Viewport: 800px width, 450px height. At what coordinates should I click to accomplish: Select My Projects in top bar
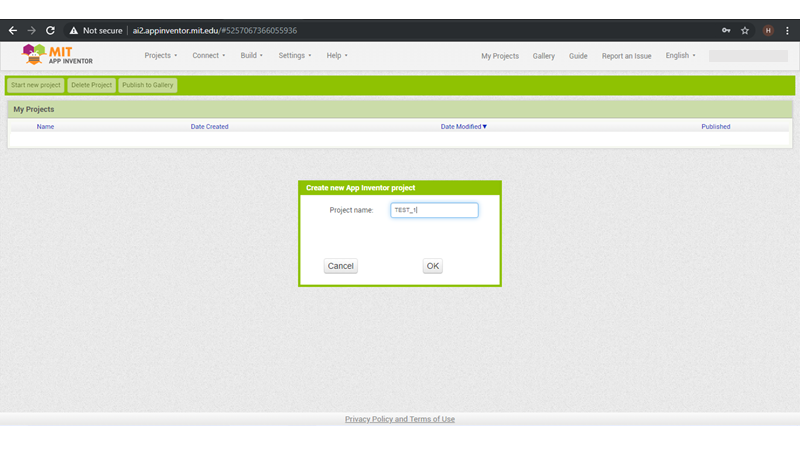(500, 56)
